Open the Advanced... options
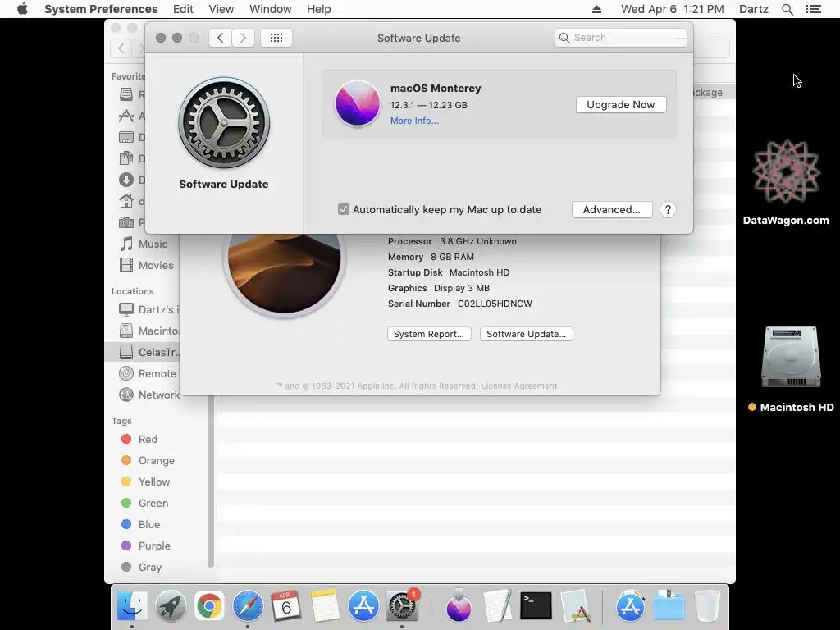This screenshot has height=630, width=840. click(612, 209)
